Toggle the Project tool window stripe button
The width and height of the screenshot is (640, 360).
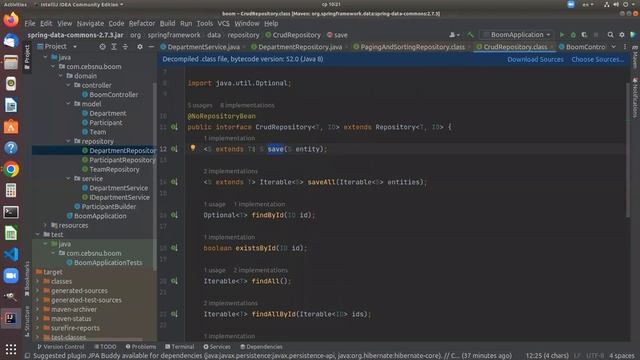point(27,57)
